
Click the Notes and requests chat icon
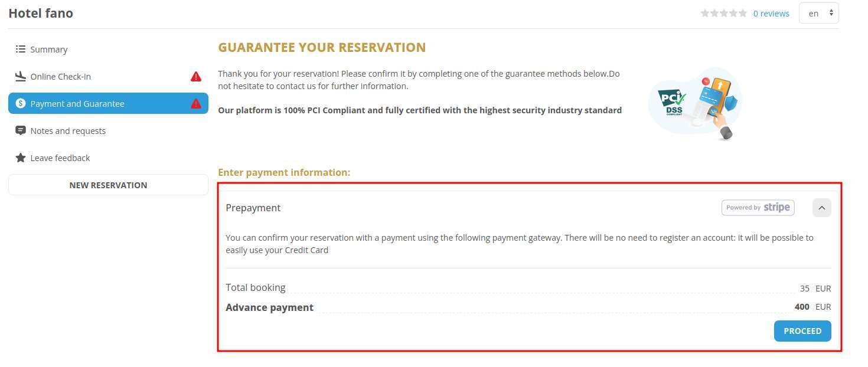[x=21, y=130]
